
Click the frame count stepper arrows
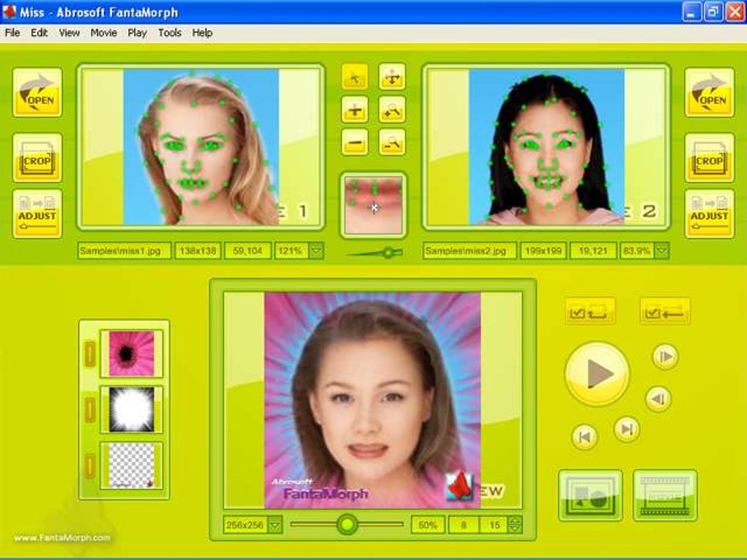[515, 526]
